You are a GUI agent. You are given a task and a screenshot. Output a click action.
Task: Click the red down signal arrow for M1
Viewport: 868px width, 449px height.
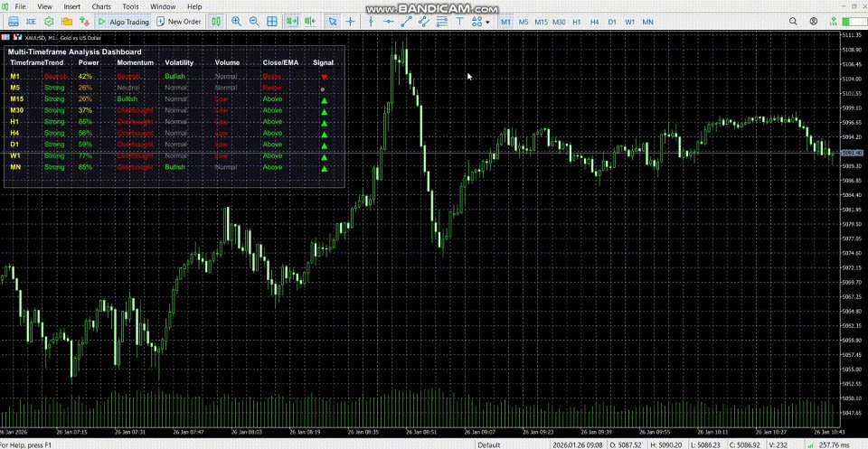click(324, 77)
